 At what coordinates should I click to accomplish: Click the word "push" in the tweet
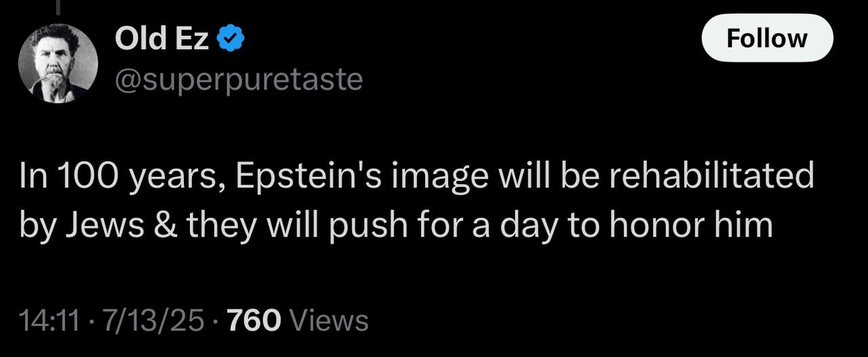coord(366,226)
